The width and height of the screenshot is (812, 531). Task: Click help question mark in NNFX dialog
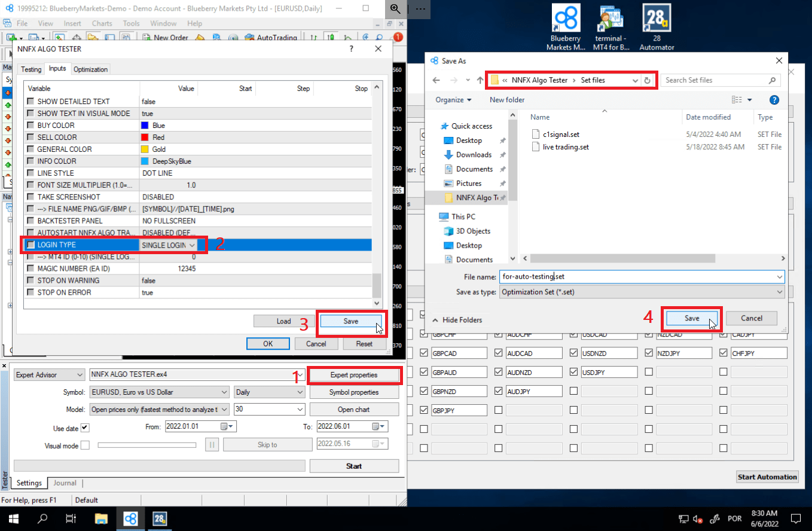(x=352, y=49)
